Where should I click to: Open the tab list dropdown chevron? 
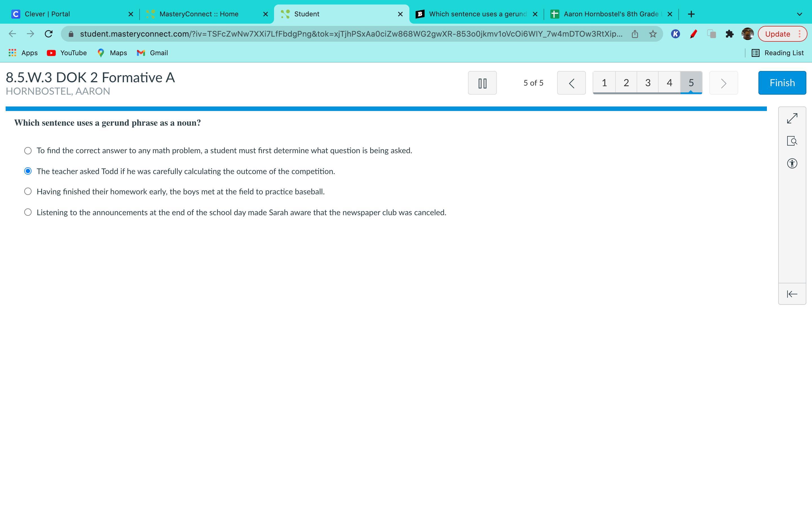(x=799, y=14)
